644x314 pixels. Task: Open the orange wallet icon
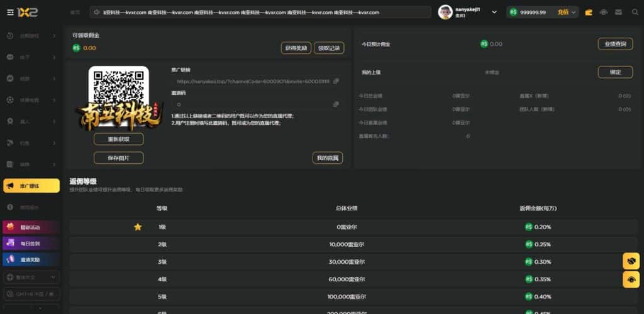coord(589,13)
